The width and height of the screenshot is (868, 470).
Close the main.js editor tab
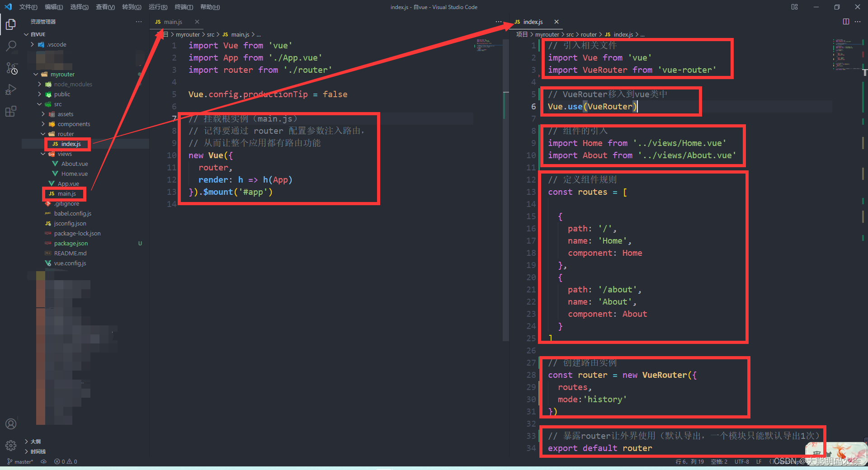[x=197, y=22]
